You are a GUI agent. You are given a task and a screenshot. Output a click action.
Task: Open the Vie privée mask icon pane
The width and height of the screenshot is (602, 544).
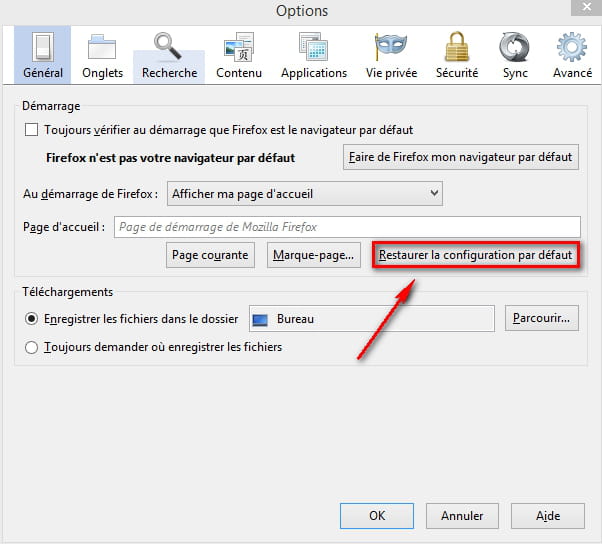pyautogui.click(x=391, y=55)
